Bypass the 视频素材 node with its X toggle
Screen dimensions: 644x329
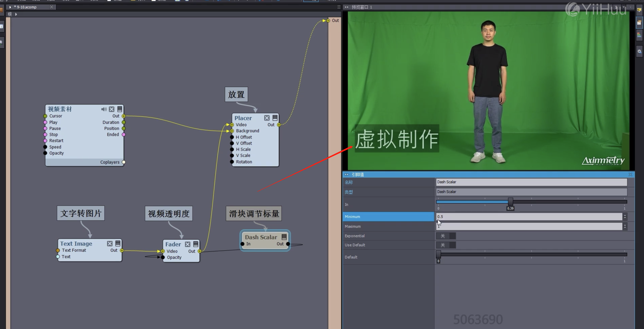(112, 109)
